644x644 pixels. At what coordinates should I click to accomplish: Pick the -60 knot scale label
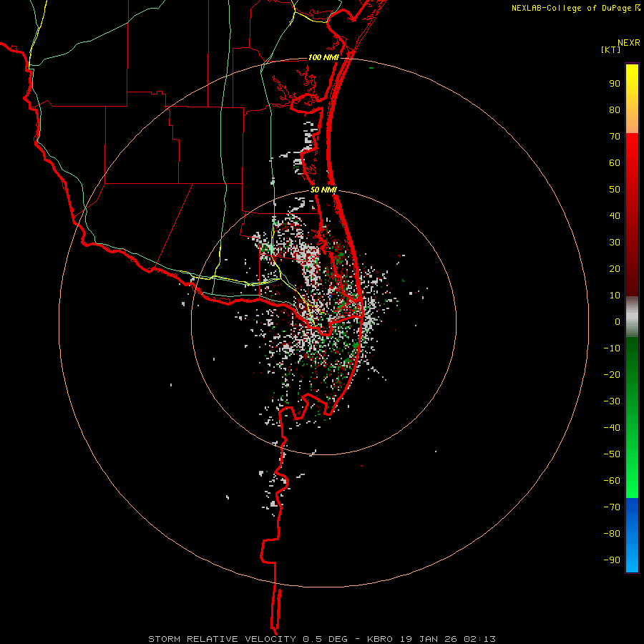(612, 481)
